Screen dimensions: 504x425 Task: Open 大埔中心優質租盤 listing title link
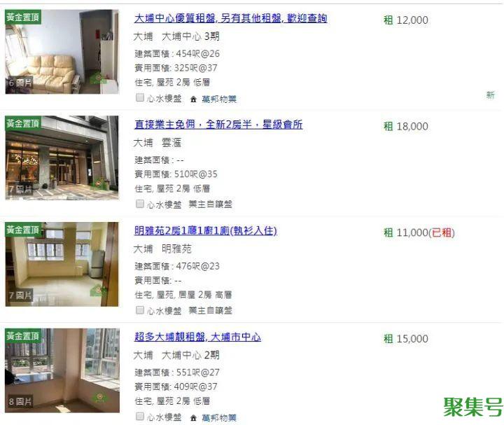tap(230, 18)
